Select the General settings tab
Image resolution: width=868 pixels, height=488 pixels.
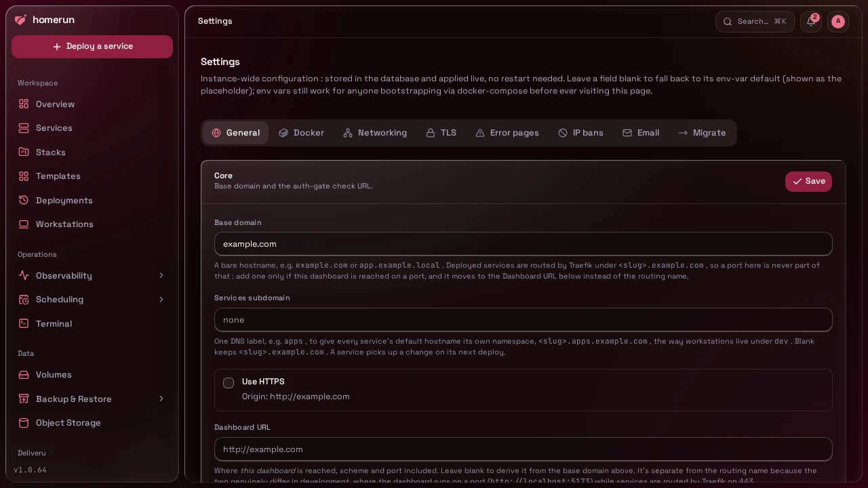[235, 133]
